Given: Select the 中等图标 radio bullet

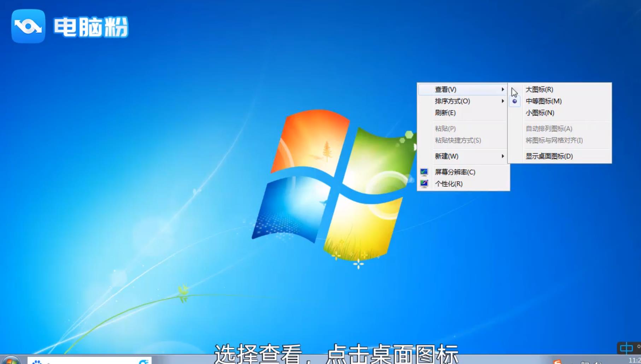Looking at the screenshot, I should 514,101.
